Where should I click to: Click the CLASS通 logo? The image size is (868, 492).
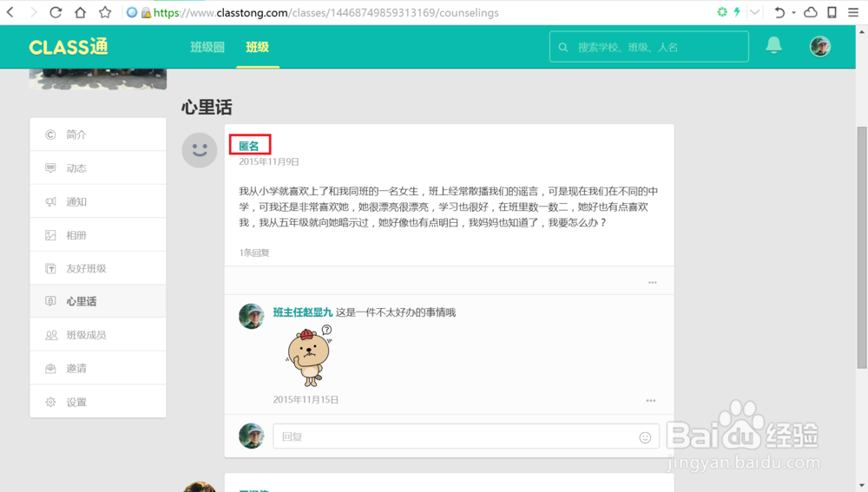(69, 47)
